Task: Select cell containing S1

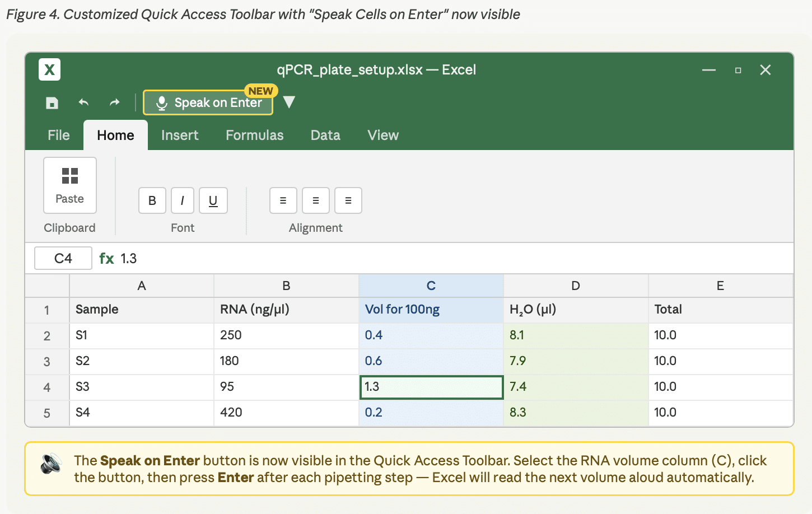Action: coord(142,335)
